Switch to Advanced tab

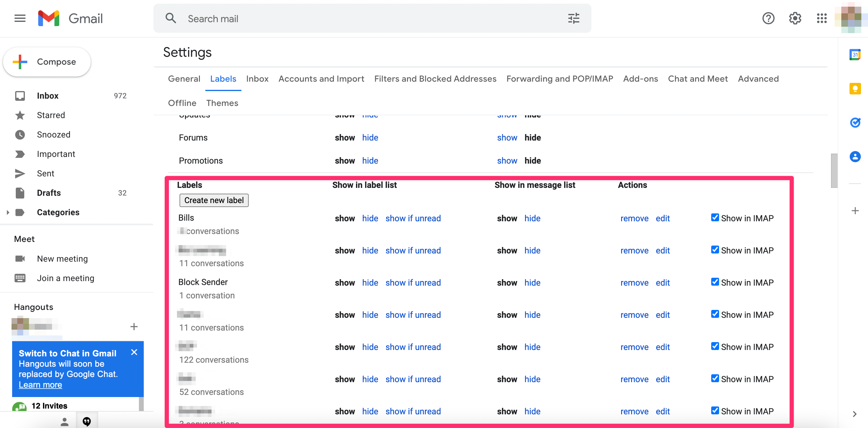point(758,79)
